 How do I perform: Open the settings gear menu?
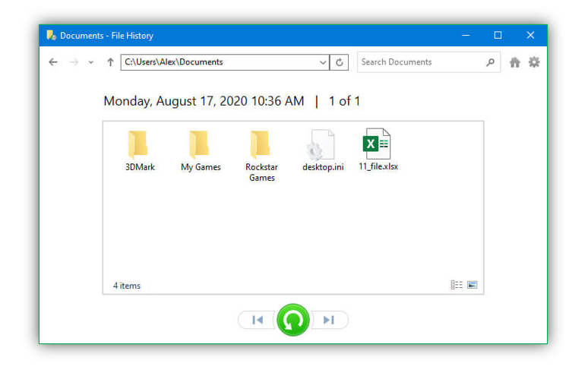(x=534, y=62)
